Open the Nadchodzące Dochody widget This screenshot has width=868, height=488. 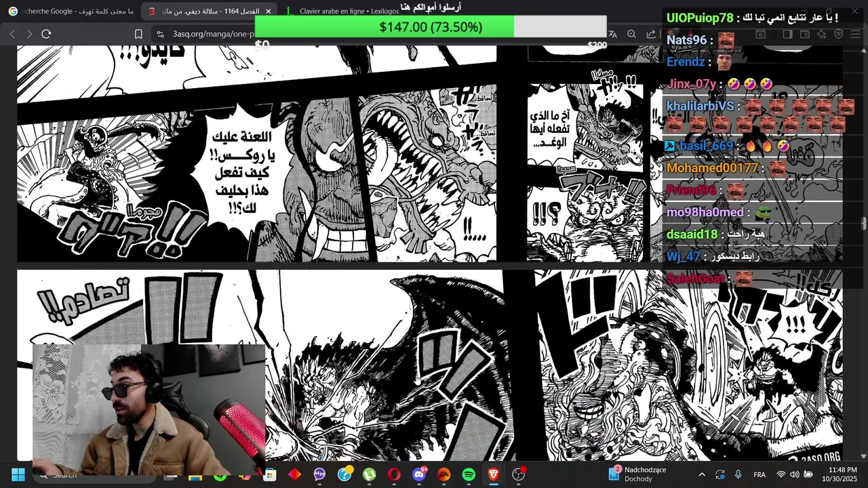pos(639,474)
